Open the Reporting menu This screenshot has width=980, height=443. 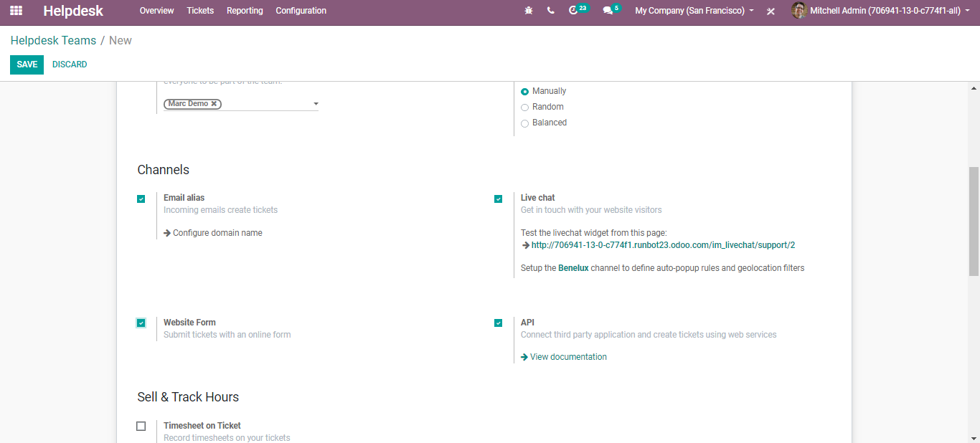click(x=245, y=11)
